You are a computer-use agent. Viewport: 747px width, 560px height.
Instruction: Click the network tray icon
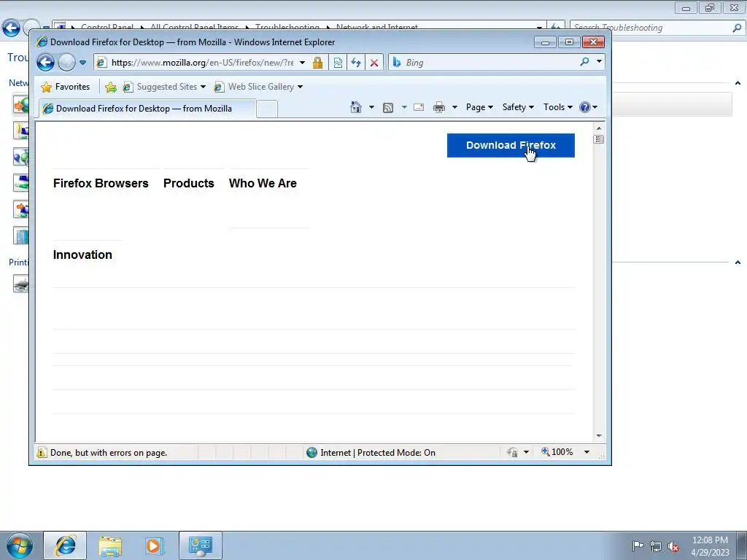pos(656,547)
